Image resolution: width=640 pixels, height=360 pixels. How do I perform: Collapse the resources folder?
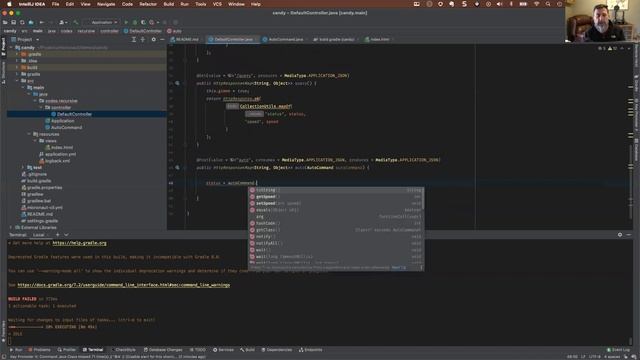29,134
